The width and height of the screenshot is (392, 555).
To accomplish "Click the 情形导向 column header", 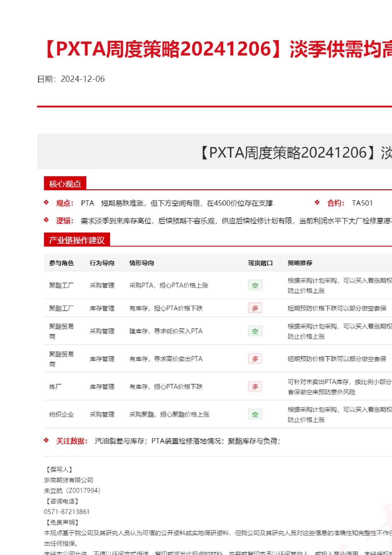I will (142, 263).
